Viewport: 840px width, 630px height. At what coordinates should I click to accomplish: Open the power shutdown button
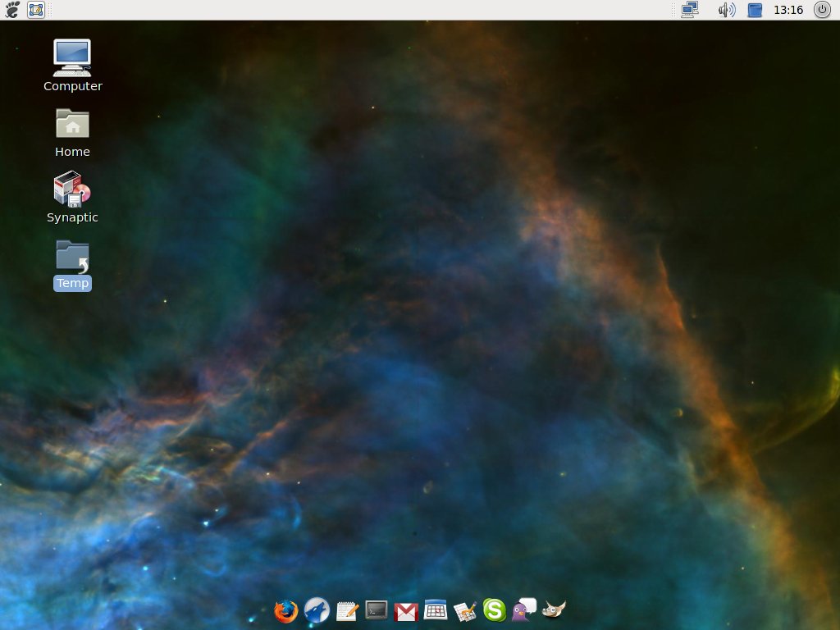point(822,10)
